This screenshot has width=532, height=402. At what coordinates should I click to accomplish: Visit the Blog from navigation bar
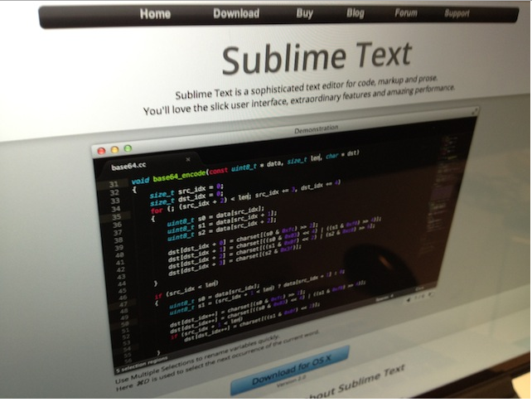click(x=355, y=13)
